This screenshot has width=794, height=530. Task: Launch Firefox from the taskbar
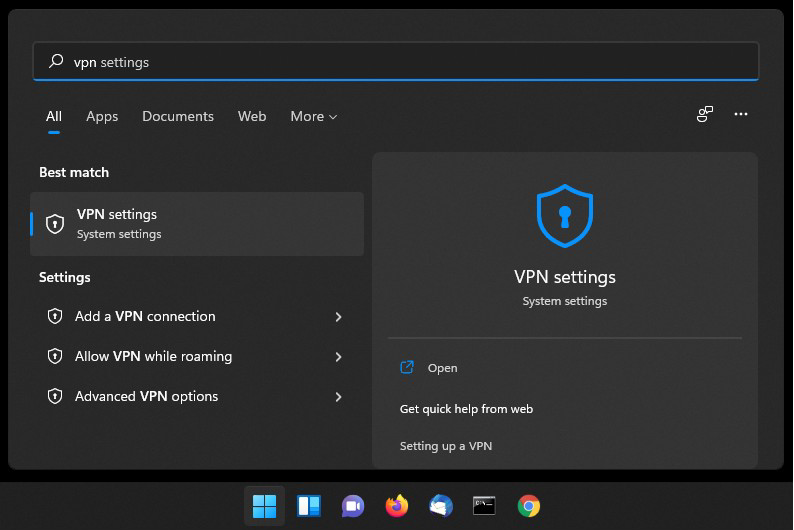(396, 506)
